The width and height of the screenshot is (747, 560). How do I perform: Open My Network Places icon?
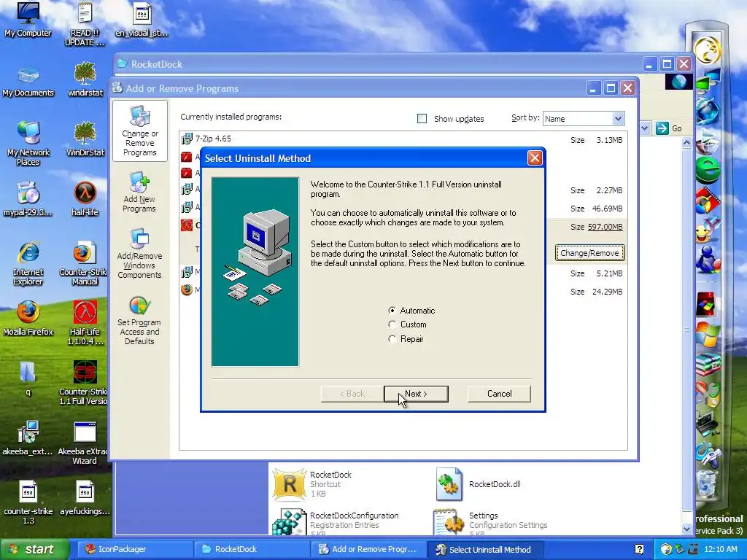coord(28,143)
